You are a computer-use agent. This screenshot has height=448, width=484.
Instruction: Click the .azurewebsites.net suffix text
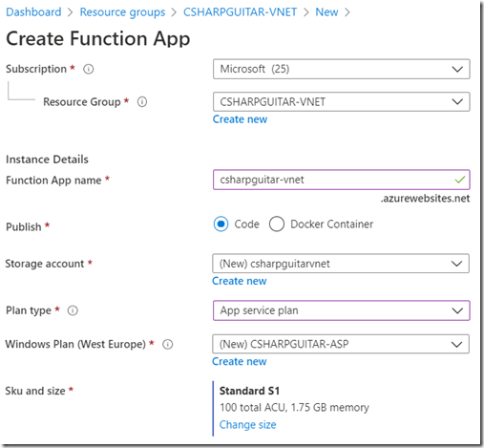(x=425, y=199)
